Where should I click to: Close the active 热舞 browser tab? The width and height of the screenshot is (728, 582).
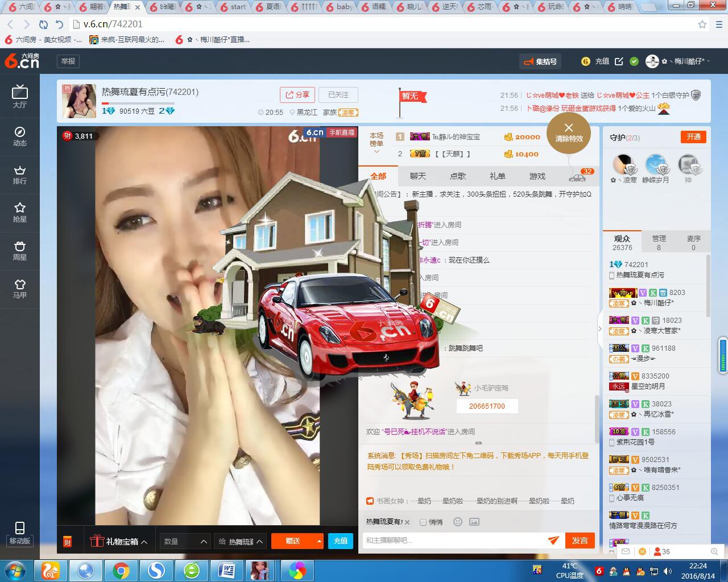coord(137,7)
